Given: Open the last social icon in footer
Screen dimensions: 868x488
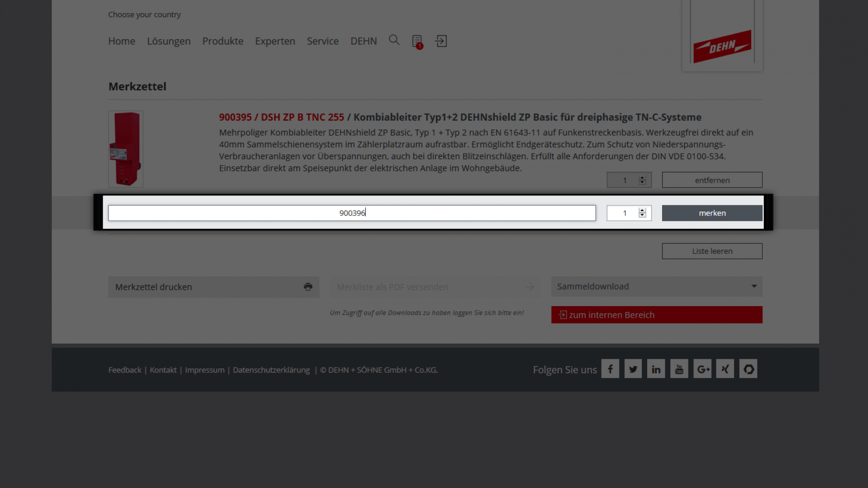Looking at the screenshot, I should point(748,369).
